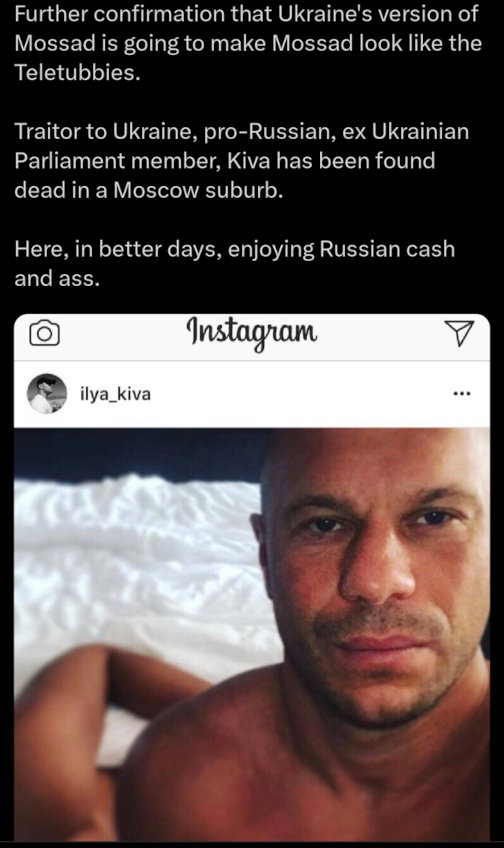The height and width of the screenshot is (848, 504).
Task: Open the Instagram post photo
Action: [252, 634]
